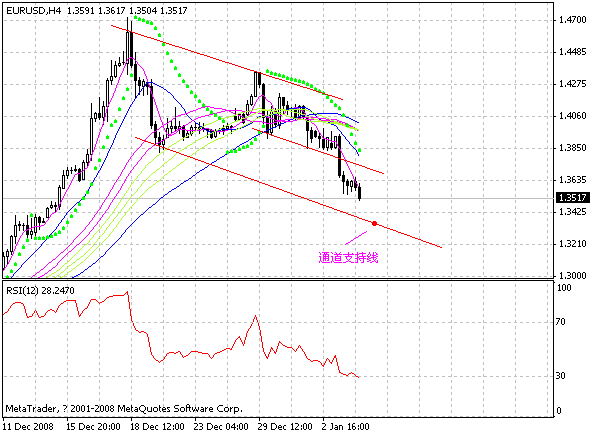
Task: Click the 1.4700 price axis label
Action: tap(573, 20)
